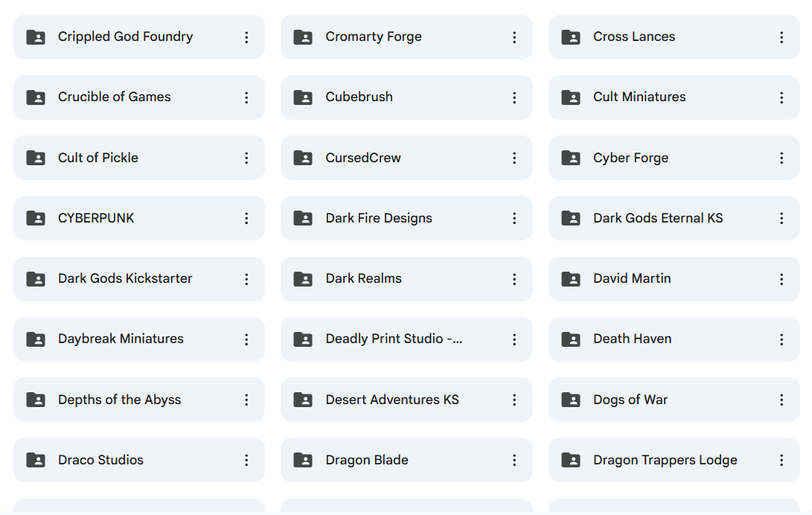
Task: Open more actions for Dark Fire Designs
Action: tap(514, 218)
